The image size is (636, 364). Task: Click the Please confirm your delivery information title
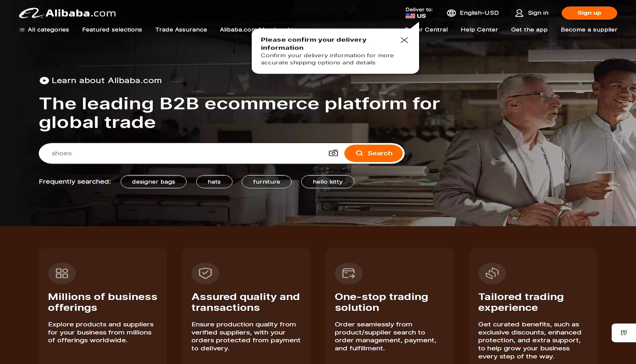(314, 44)
